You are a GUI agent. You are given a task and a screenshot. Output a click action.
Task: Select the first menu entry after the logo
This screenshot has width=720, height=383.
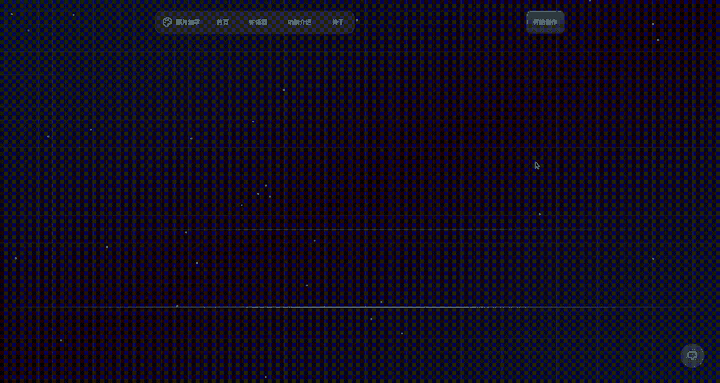tap(223, 22)
